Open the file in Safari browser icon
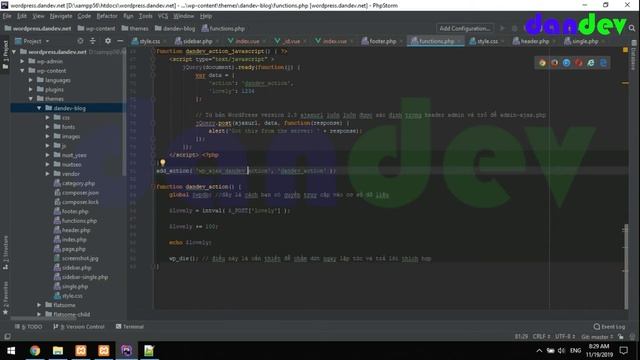This screenshot has width=640, height=360. coord(567,63)
